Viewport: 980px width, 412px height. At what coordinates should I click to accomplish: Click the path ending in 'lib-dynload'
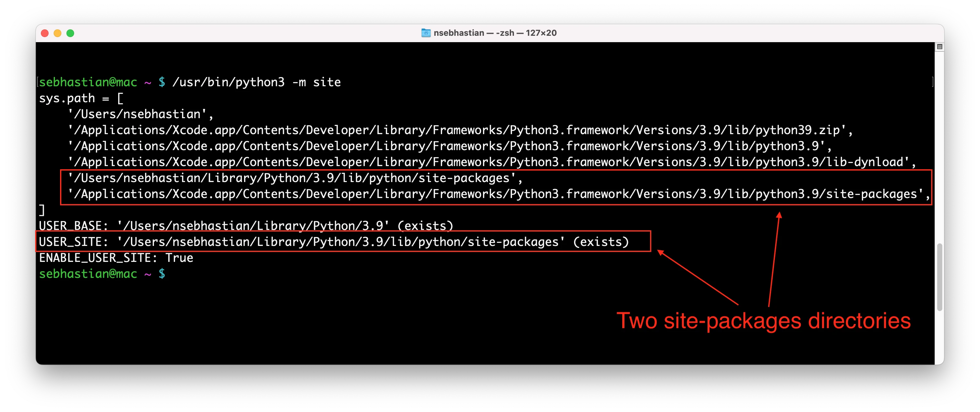tap(492, 162)
